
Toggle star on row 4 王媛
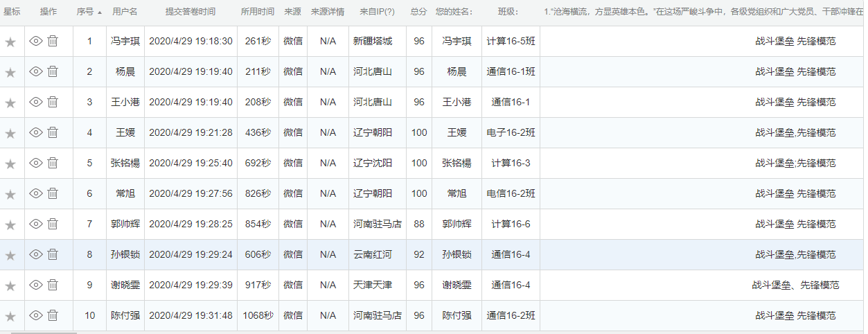tap(10, 134)
